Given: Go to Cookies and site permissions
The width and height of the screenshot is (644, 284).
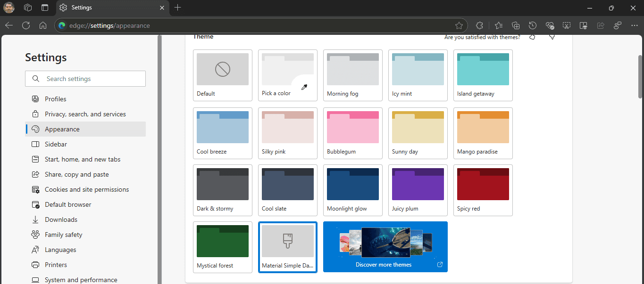Looking at the screenshot, I should point(86,189).
